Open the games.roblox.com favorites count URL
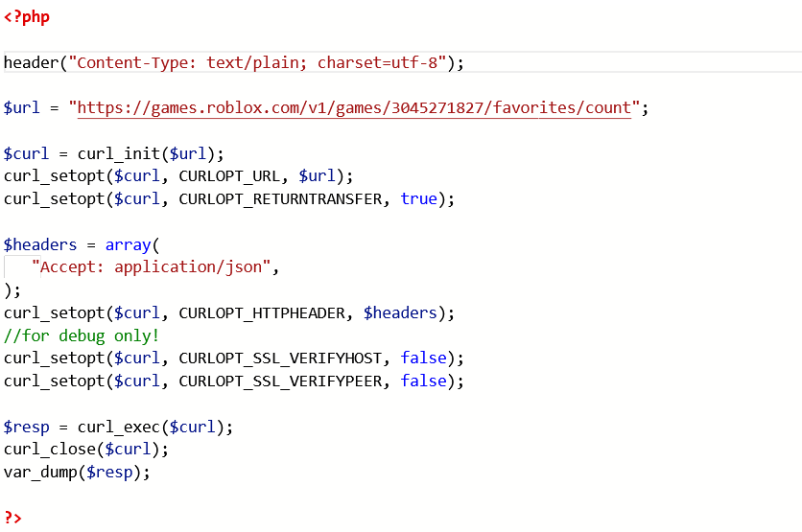 [354, 108]
